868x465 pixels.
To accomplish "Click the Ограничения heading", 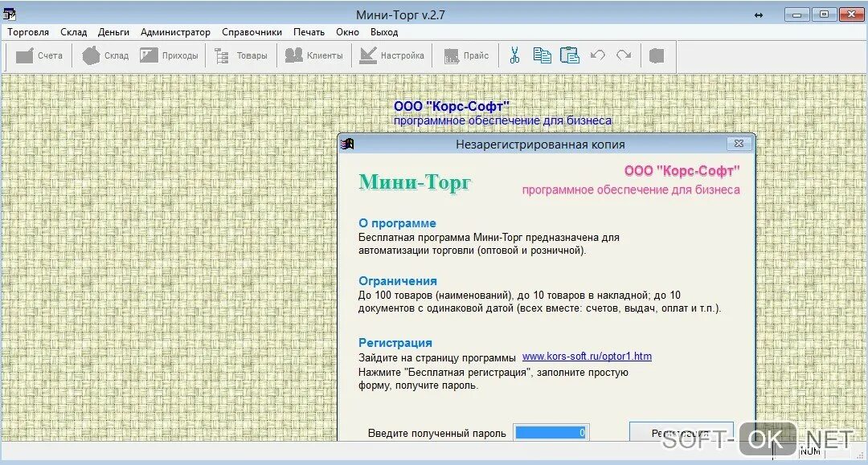I will pyautogui.click(x=398, y=281).
